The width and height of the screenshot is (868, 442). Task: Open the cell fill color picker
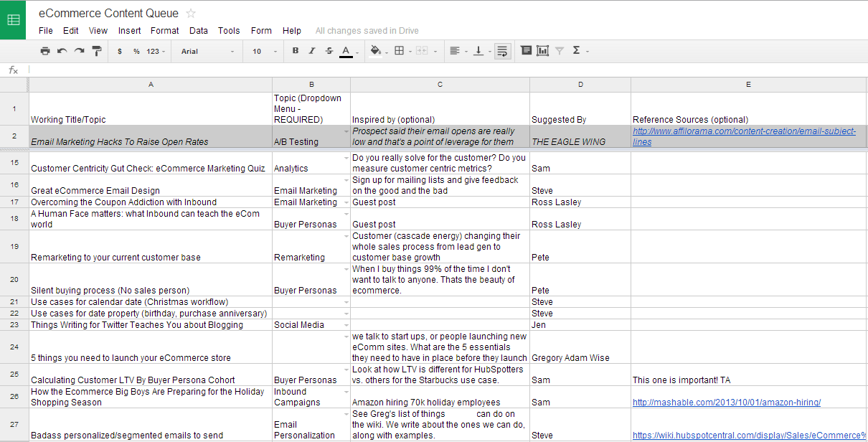pos(377,51)
